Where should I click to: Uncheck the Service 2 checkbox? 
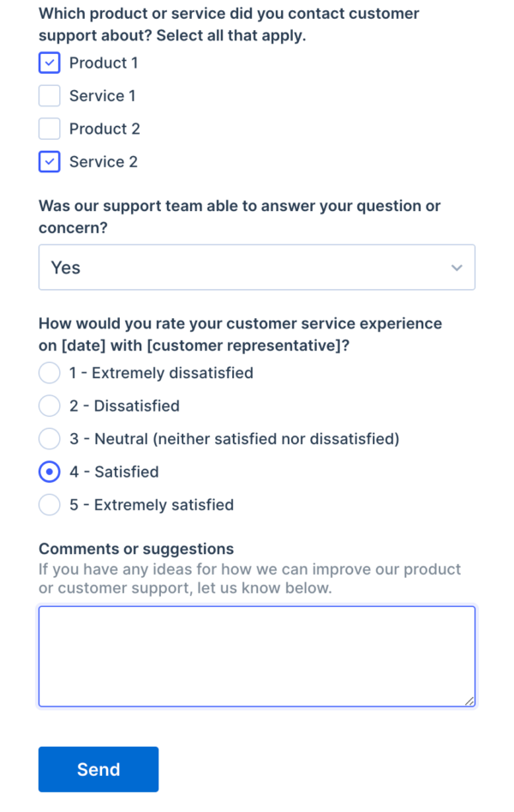[49, 161]
